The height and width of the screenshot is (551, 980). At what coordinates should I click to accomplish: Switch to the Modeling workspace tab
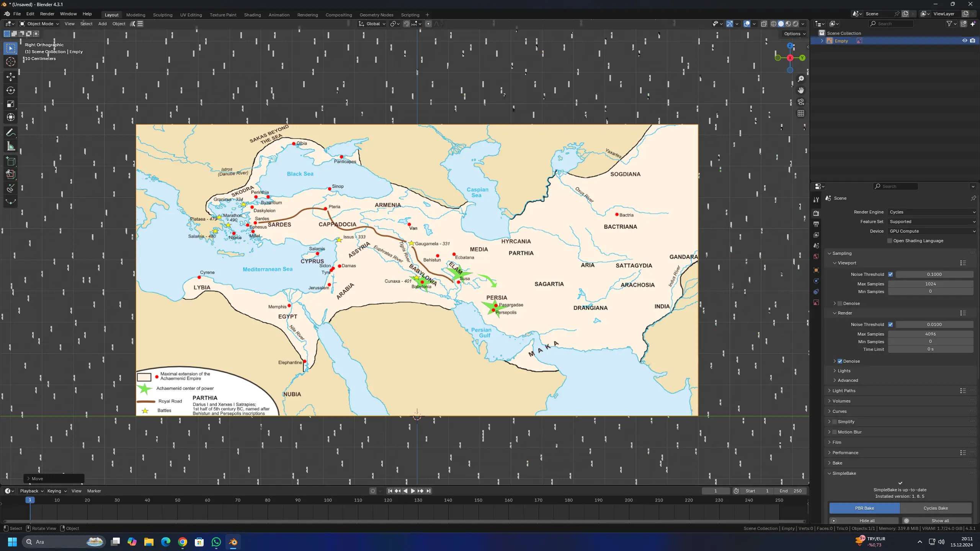(136, 15)
